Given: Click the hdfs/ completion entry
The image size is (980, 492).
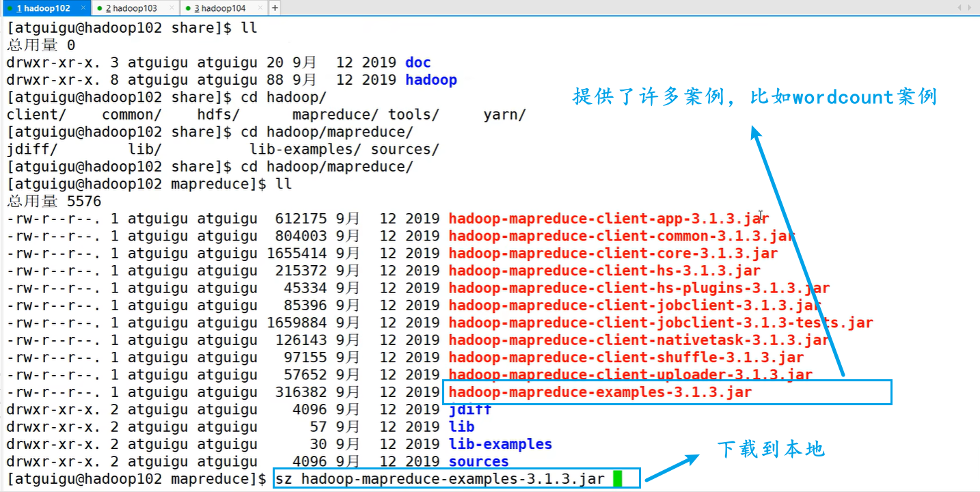Looking at the screenshot, I should click(x=219, y=115).
